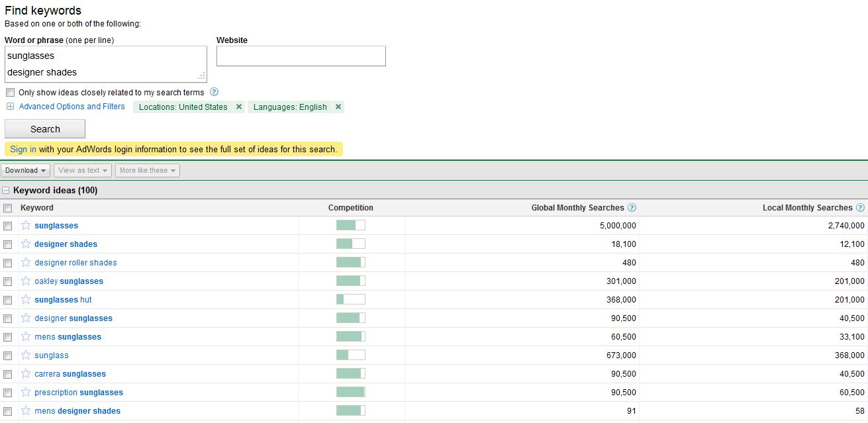Open the 'carrera sunglasses' keyword link
Viewport: 868px width, 423px height.
(x=70, y=374)
